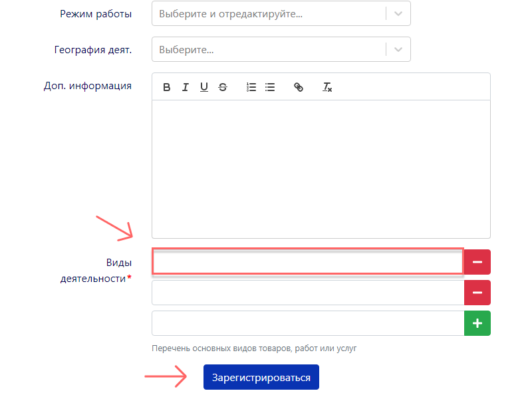Image resolution: width=532 pixels, height=399 pixels.
Task: Focus the second Виды деятельности input field
Action: (307, 293)
